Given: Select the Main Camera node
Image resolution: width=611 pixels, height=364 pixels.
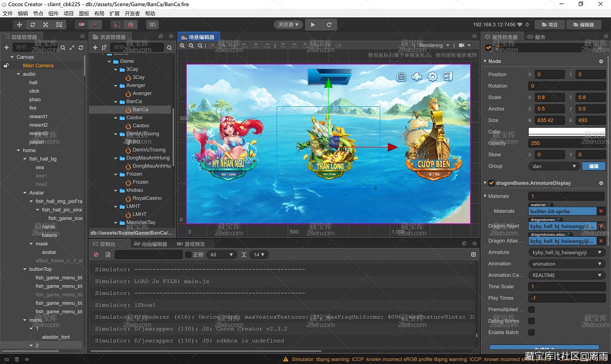Looking at the screenshot, I should pyautogui.click(x=38, y=65).
